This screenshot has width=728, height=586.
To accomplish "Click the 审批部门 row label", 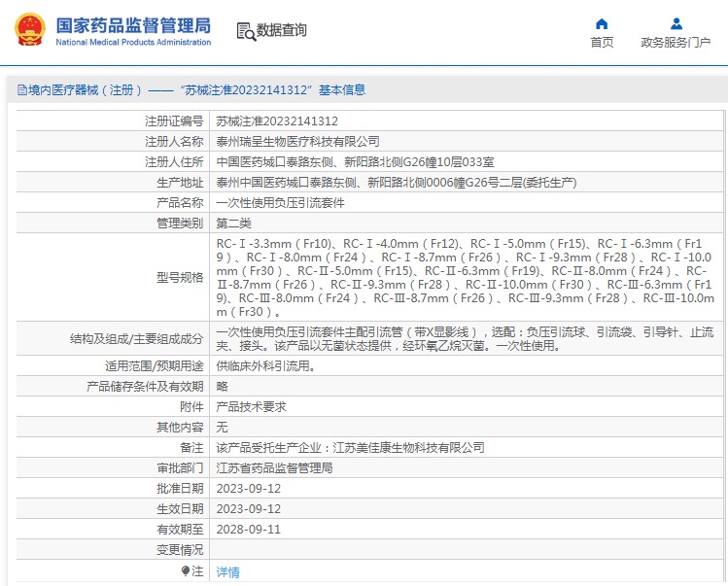I will pyautogui.click(x=180, y=468).
